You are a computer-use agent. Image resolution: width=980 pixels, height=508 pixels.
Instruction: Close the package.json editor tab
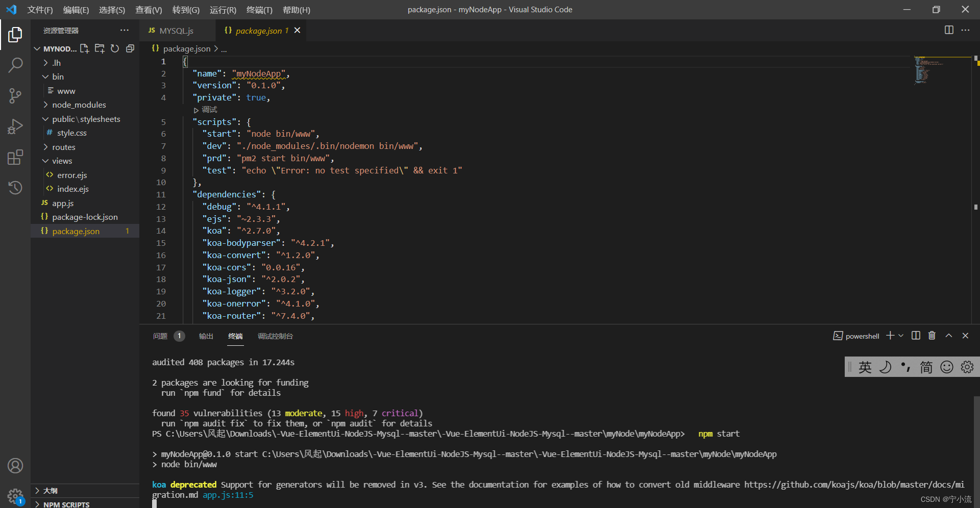[297, 31]
